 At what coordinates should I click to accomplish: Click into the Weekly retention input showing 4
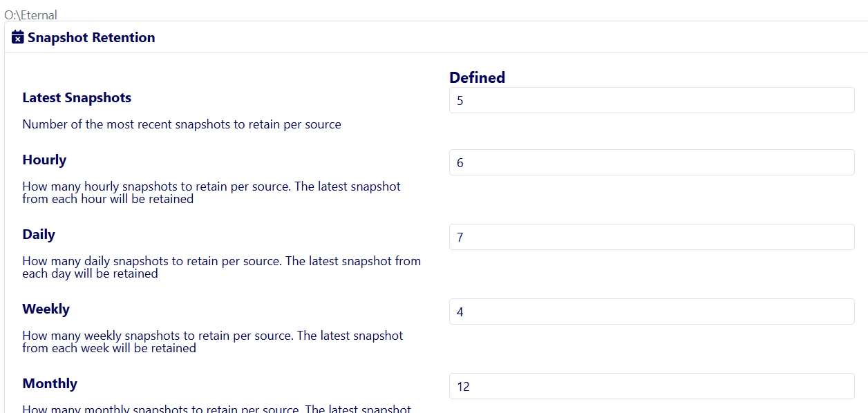651,311
